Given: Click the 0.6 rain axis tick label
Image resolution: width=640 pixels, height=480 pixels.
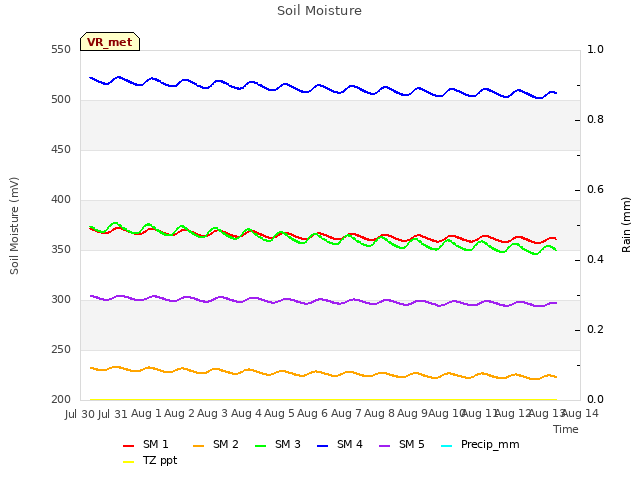Looking at the screenshot, I should pyautogui.click(x=595, y=189).
